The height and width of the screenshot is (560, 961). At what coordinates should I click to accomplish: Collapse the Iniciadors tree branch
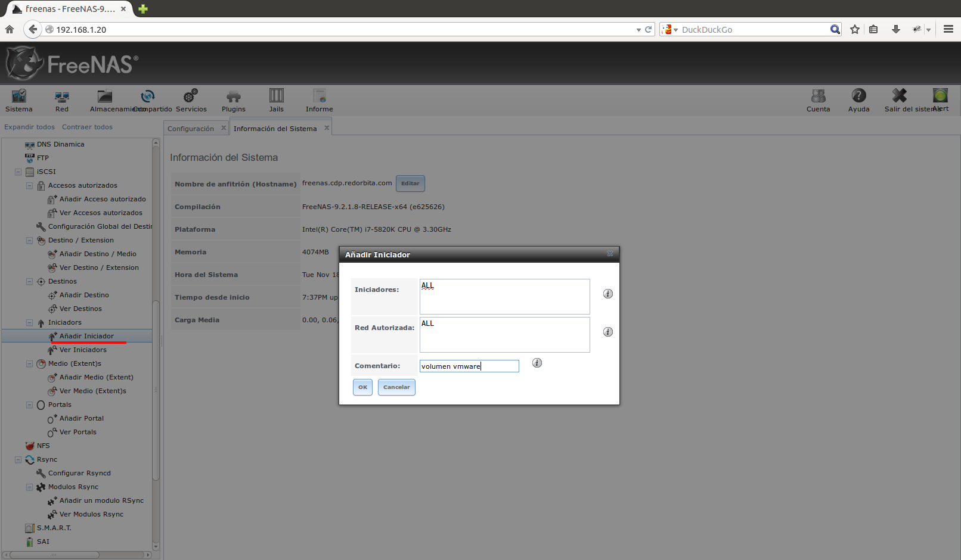(29, 322)
